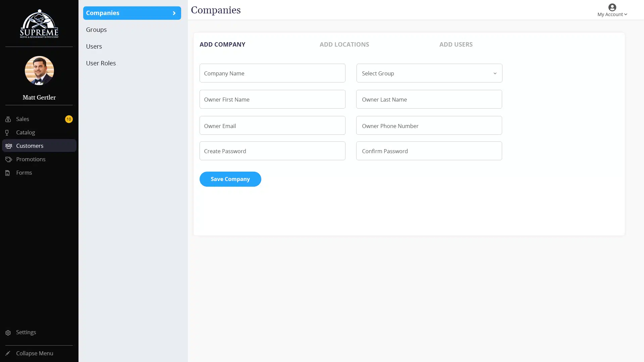Image resolution: width=644 pixels, height=362 pixels.
Task: Open the User Roles menu item
Action: coord(101,63)
